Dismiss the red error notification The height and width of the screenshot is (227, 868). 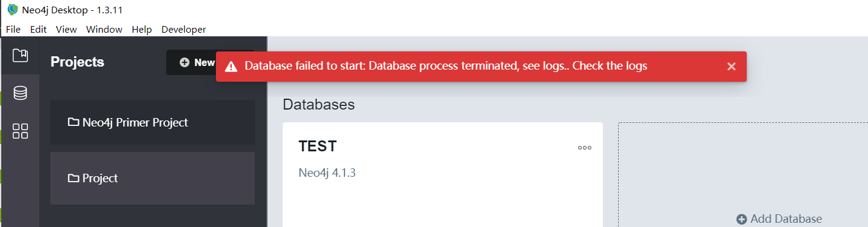click(732, 67)
